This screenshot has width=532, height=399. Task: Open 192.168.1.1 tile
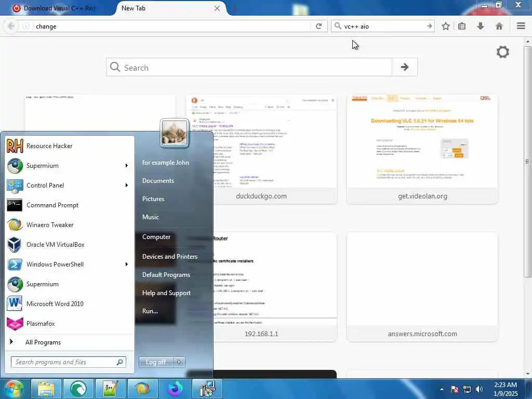pyautogui.click(x=275, y=287)
